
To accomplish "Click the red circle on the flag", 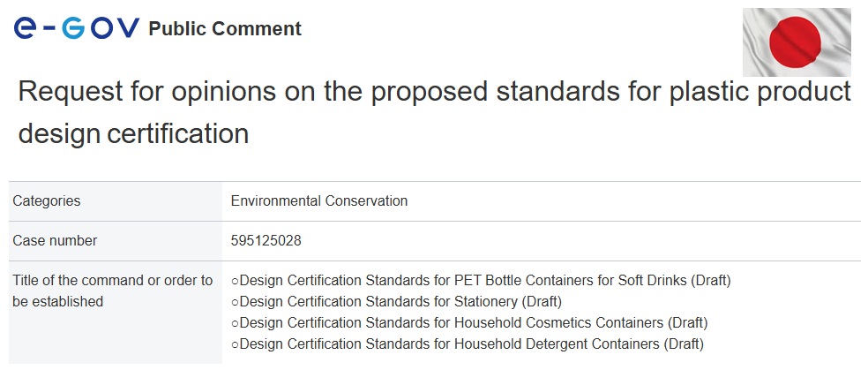I will coord(796,42).
